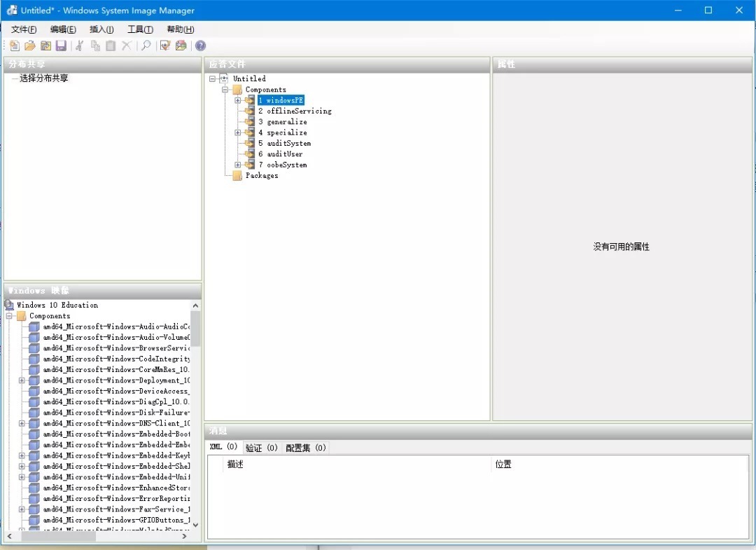Screen dimensions: 756x550
Task: Save the answer file with floppy icon
Action: point(61,46)
